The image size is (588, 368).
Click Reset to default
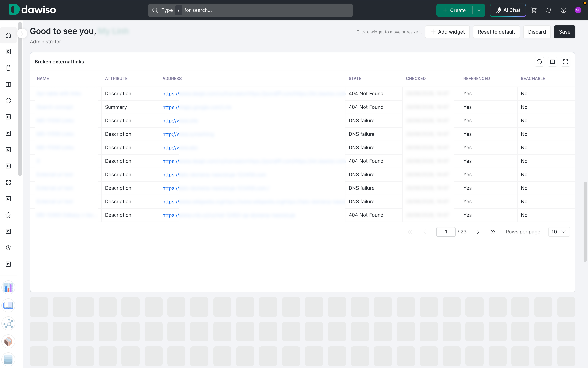click(496, 32)
